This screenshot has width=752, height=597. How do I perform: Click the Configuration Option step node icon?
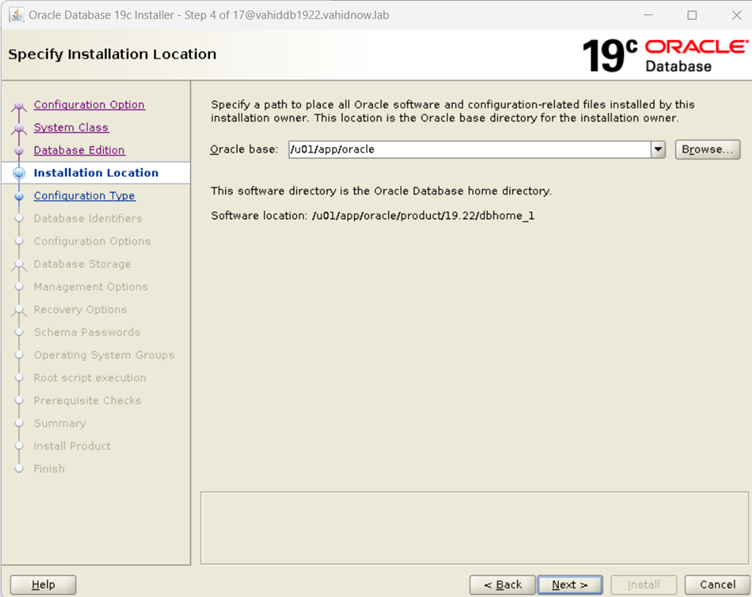tap(18, 106)
